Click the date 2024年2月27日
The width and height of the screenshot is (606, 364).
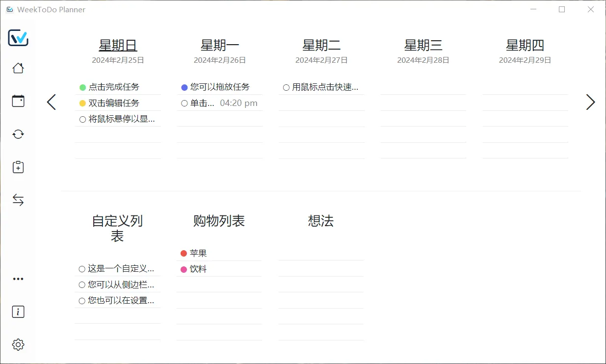click(321, 60)
